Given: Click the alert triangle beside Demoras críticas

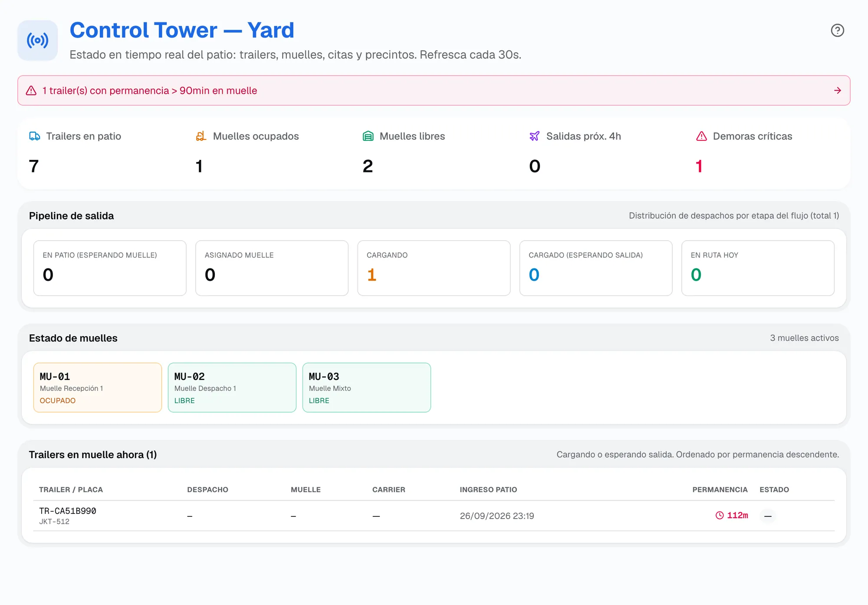Looking at the screenshot, I should [x=701, y=136].
